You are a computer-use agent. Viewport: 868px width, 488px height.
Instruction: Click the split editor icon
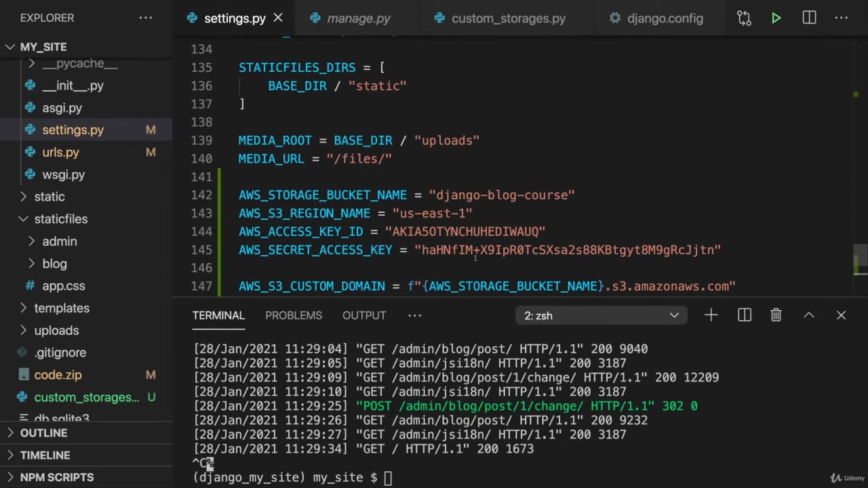click(809, 18)
